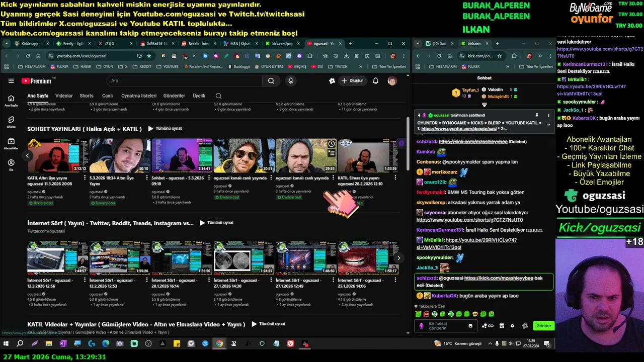The height and width of the screenshot is (362, 644).
Task: Bookmark star in YouTube address bar
Action: tap(149, 56)
